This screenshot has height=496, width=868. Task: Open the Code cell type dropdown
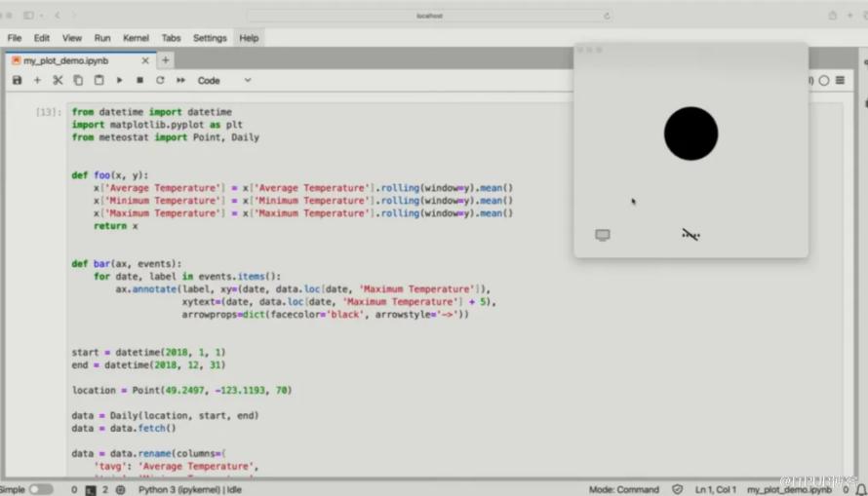pos(224,80)
